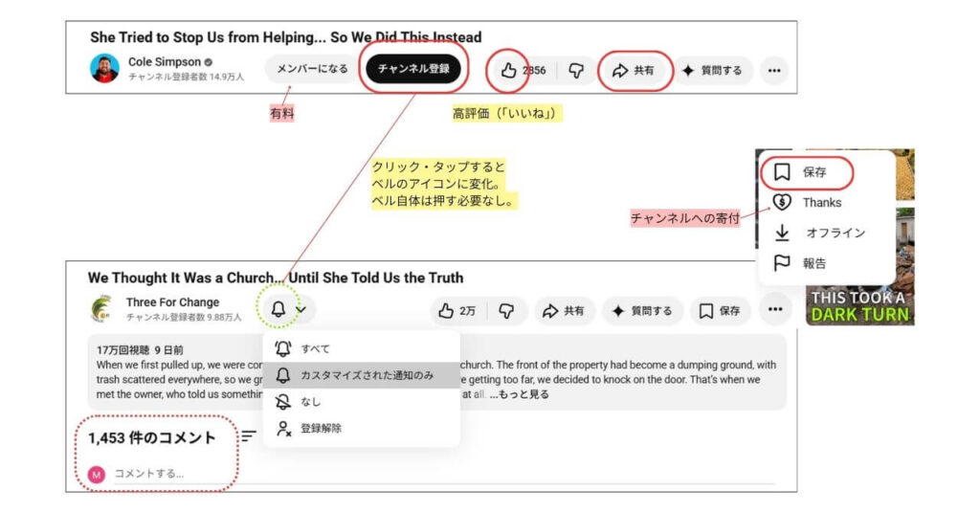This screenshot has height=513, width=980.
Task: Click the pink M user avatar
Action: coord(97,475)
